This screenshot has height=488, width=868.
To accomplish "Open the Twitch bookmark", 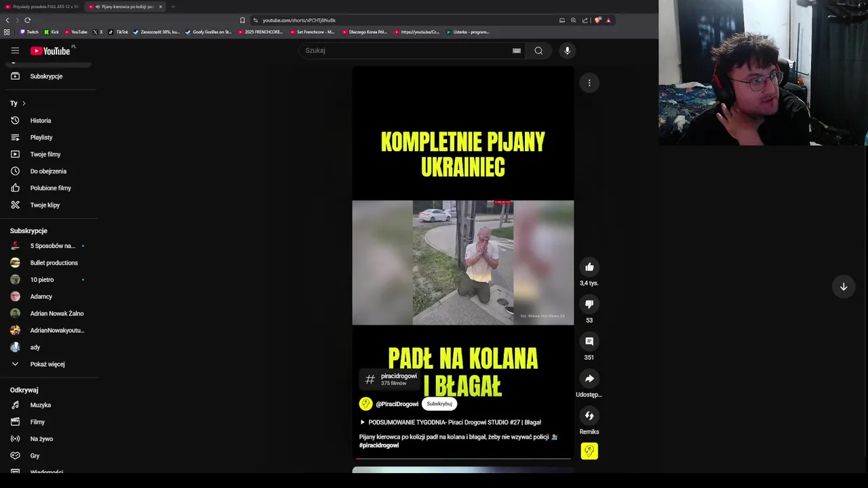I will point(29,32).
